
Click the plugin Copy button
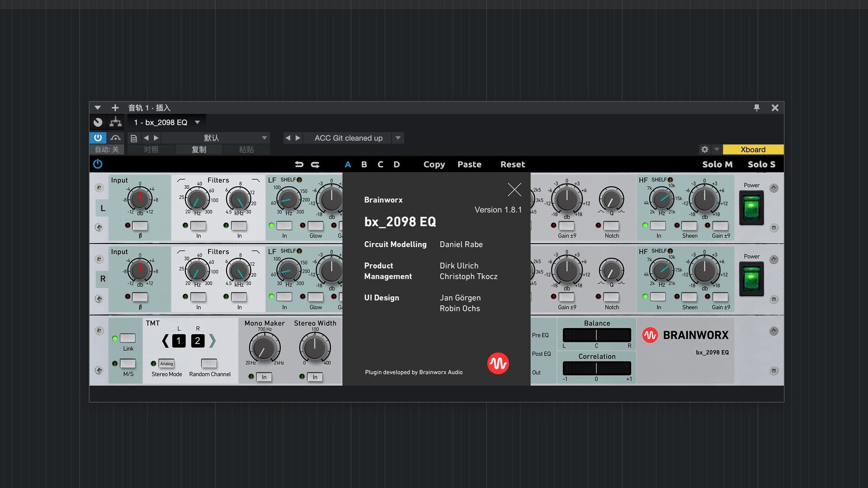434,164
